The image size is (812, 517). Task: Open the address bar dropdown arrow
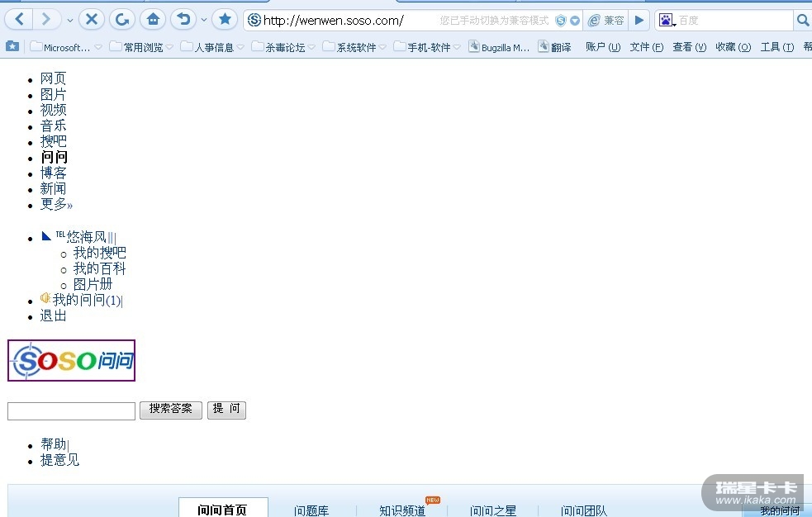tap(575, 21)
